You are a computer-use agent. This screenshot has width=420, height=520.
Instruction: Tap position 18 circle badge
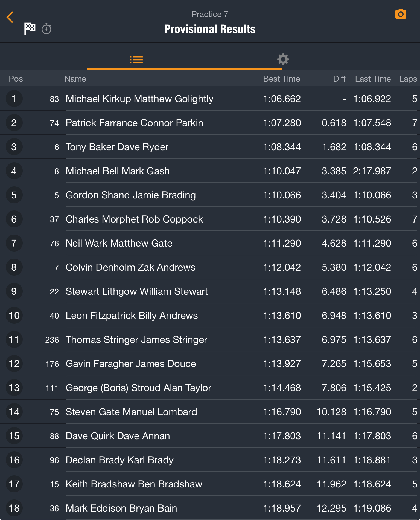click(x=14, y=508)
